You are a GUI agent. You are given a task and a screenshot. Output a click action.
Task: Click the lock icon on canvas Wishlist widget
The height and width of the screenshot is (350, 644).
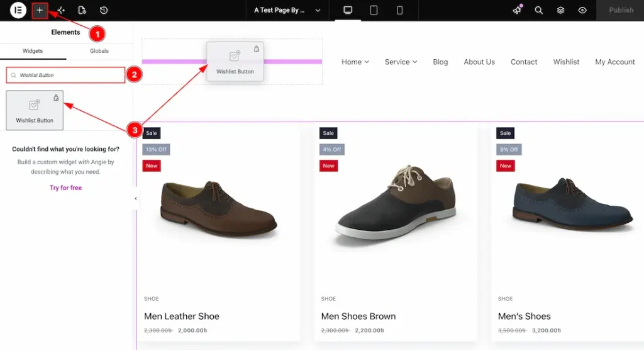(x=257, y=49)
